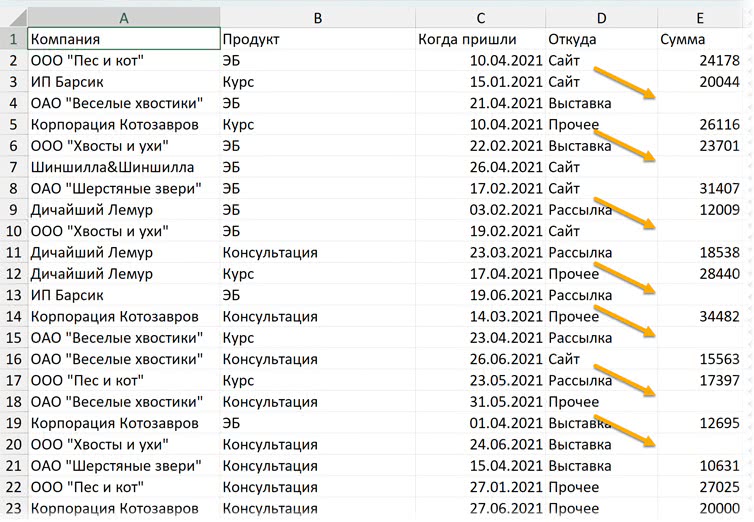Select column D header
This screenshot has height=522, width=754.
(602, 18)
